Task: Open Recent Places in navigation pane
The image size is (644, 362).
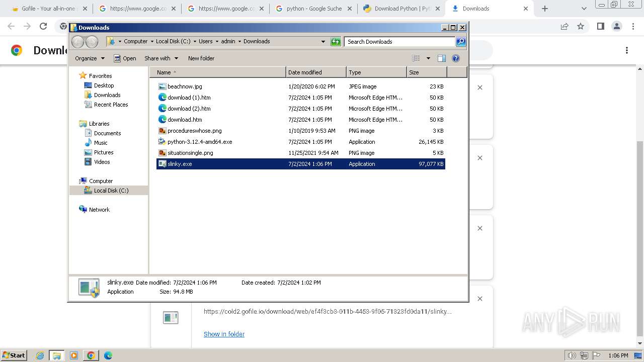Action: pyautogui.click(x=111, y=105)
